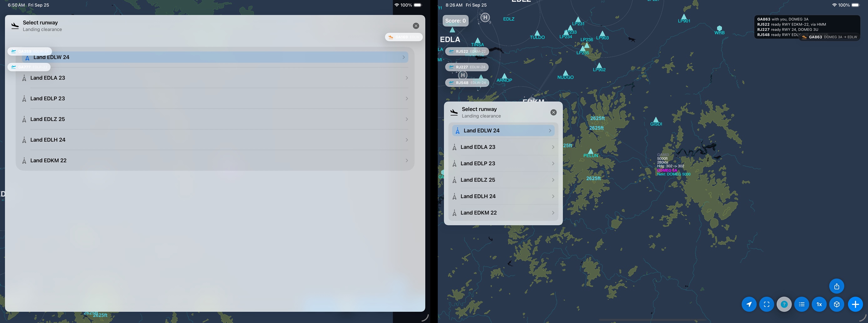Select the H holding icon below RJ227

click(x=463, y=75)
